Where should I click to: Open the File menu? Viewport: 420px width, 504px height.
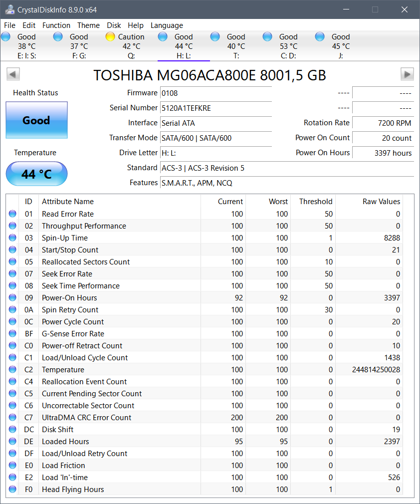pos(9,25)
